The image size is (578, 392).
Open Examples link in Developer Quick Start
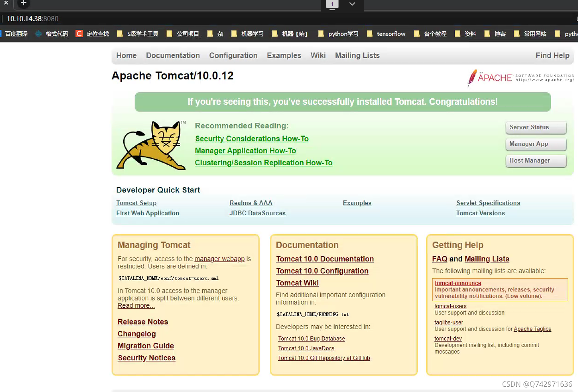click(357, 203)
